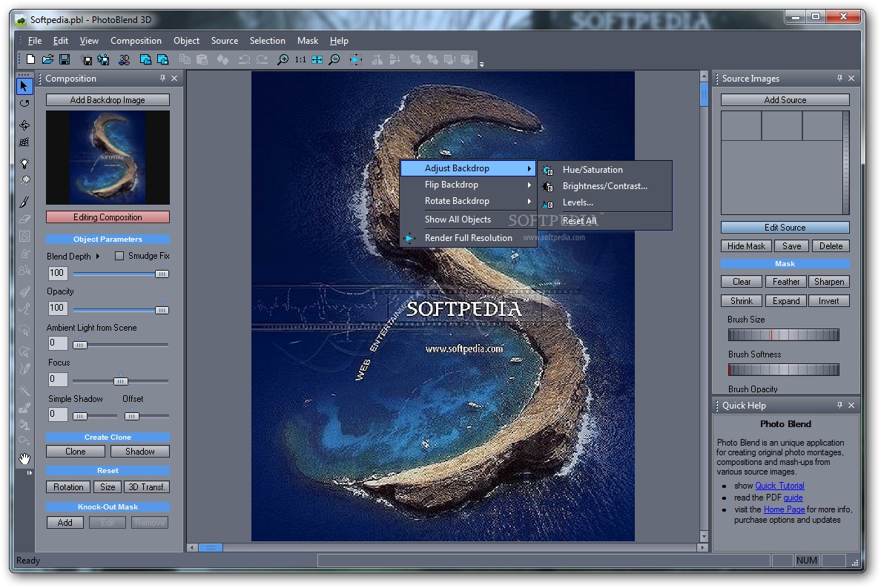
Task: Create a new file with toolbar icon
Action: tap(31, 59)
